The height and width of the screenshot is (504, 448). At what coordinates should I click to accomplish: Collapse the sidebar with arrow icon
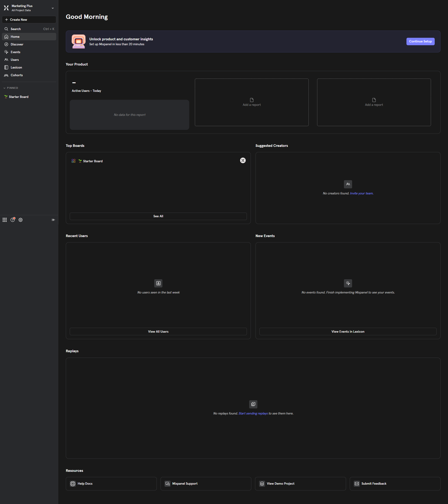point(53,220)
